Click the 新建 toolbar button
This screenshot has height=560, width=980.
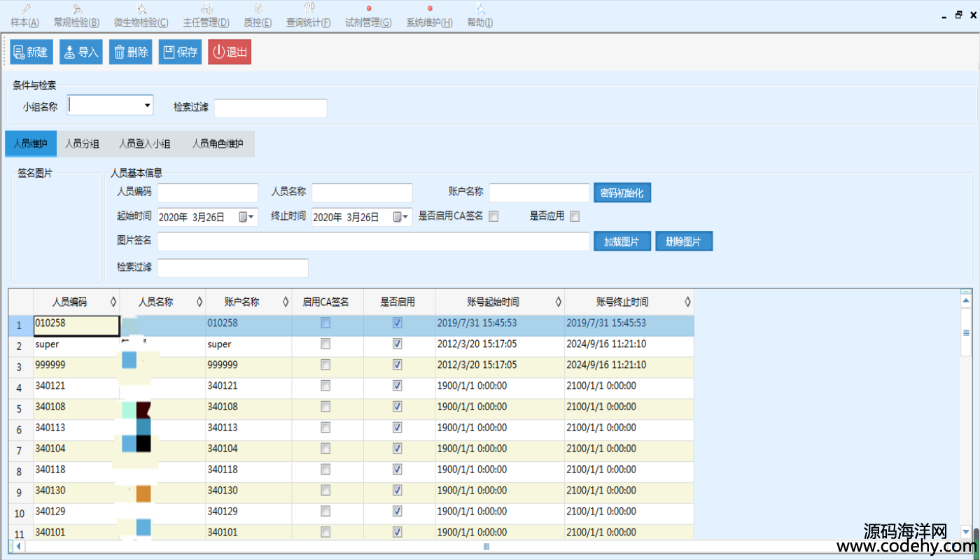(31, 52)
